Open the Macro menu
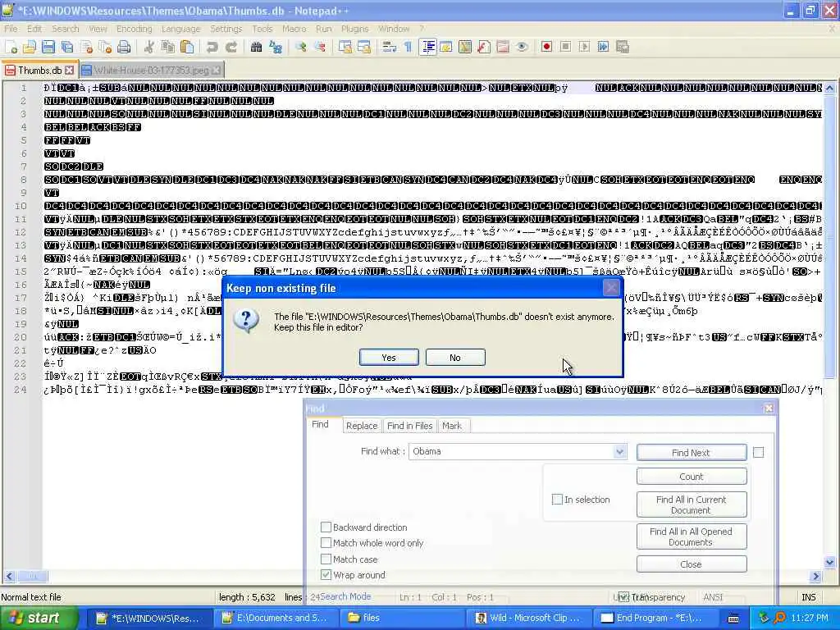Image resolution: width=840 pixels, height=630 pixels. [294, 29]
